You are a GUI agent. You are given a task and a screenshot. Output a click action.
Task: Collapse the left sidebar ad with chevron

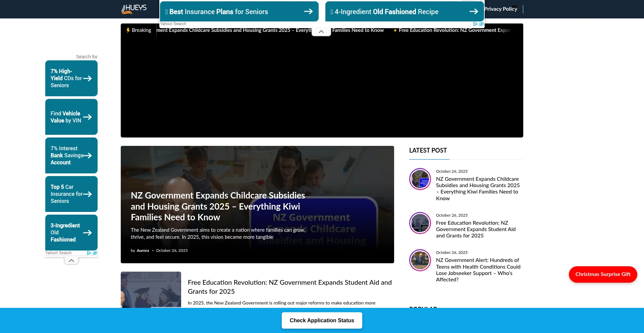(71, 261)
